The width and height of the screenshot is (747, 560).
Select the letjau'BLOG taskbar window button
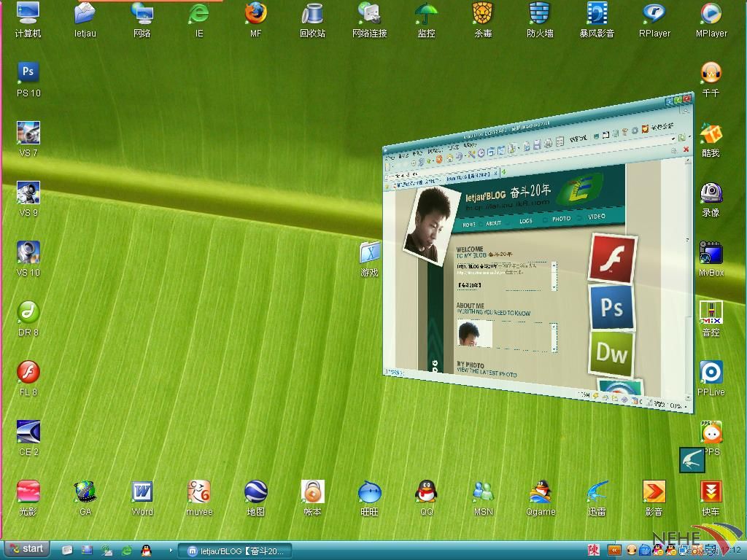237,551
